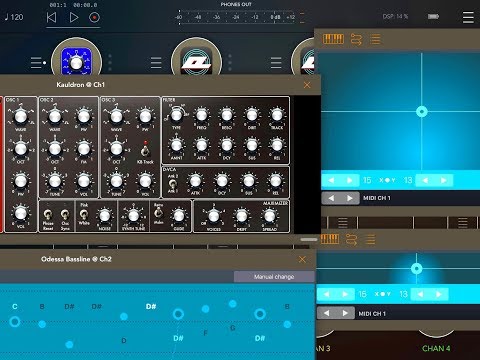This screenshot has width=480, height=360.
Task: Click the Manual change button
Action: (274, 277)
